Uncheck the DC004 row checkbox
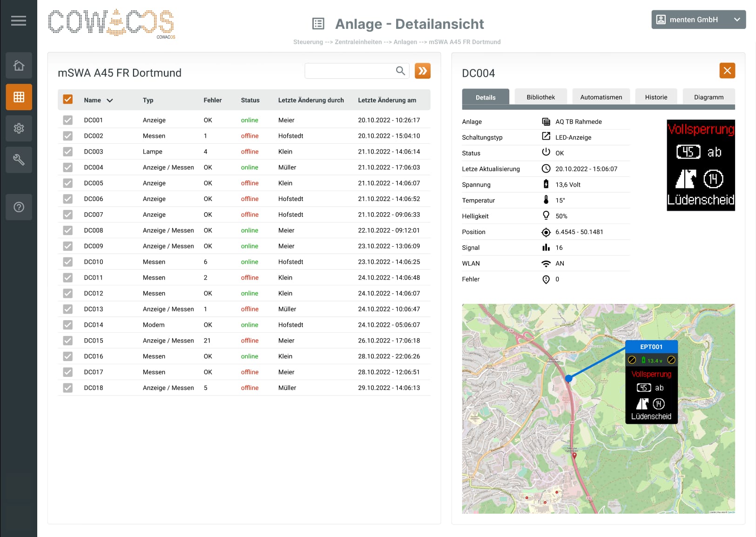 (68, 168)
